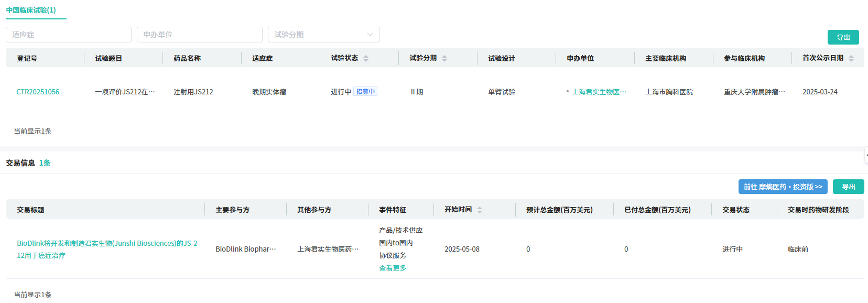The height and width of the screenshot is (303, 868).
Task: Open trial record CTR20251056
Action: (x=38, y=92)
